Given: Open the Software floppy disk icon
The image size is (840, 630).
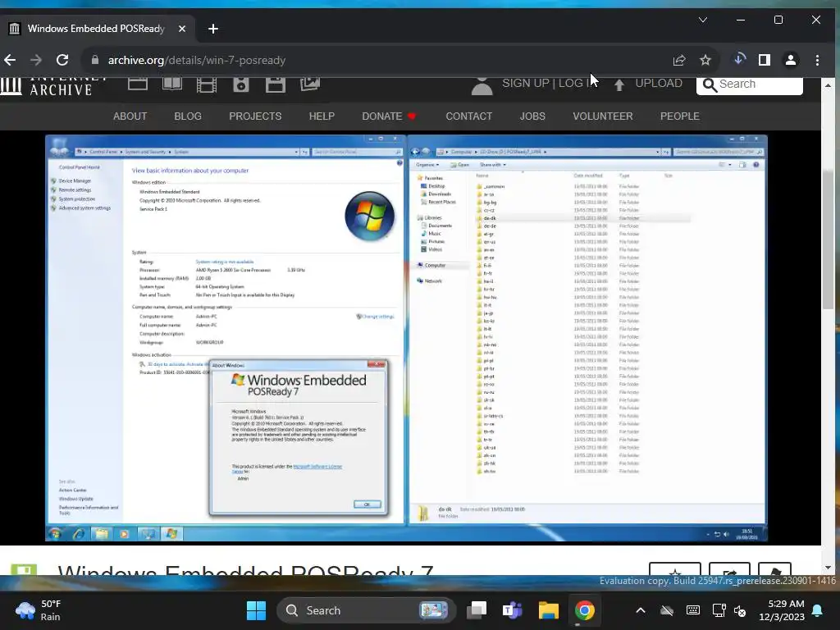Looking at the screenshot, I should (x=276, y=84).
